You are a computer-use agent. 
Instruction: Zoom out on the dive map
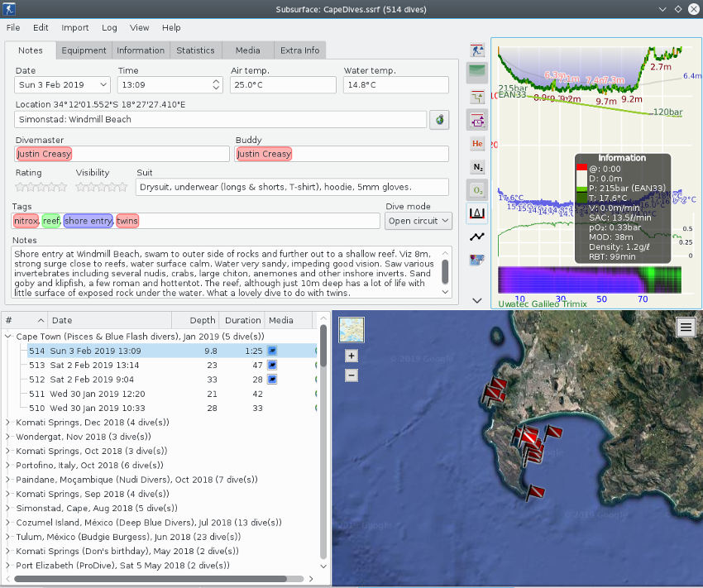[x=351, y=375]
